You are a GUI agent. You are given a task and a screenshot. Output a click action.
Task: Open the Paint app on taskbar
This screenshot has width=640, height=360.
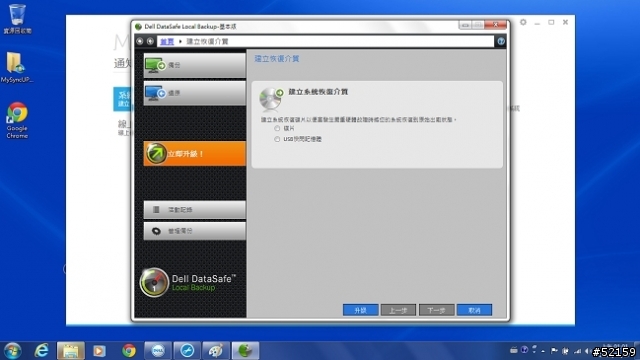[216, 351]
